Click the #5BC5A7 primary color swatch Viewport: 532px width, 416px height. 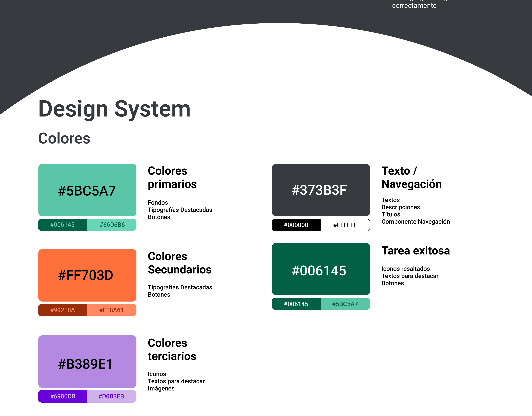87,190
